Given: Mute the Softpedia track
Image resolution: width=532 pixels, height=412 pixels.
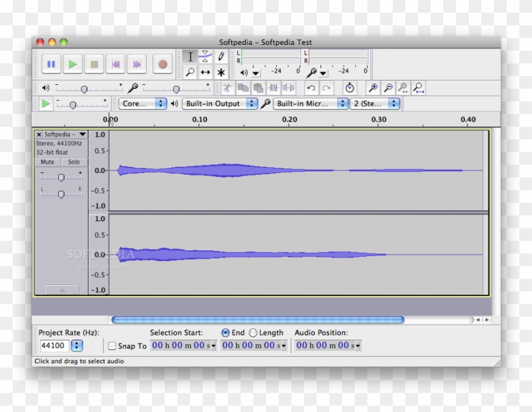Looking at the screenshot, I should tap(46, 162).
